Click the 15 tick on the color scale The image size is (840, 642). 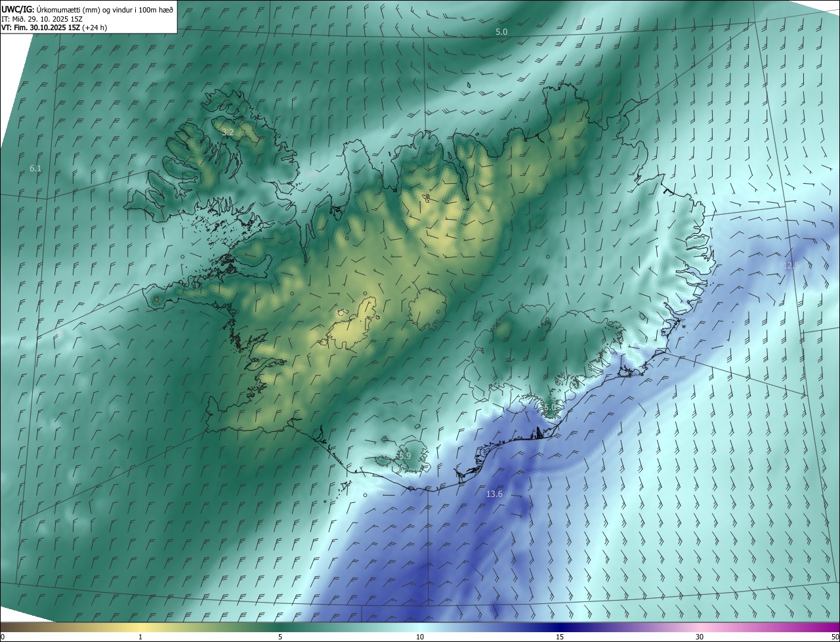(560, 637)
